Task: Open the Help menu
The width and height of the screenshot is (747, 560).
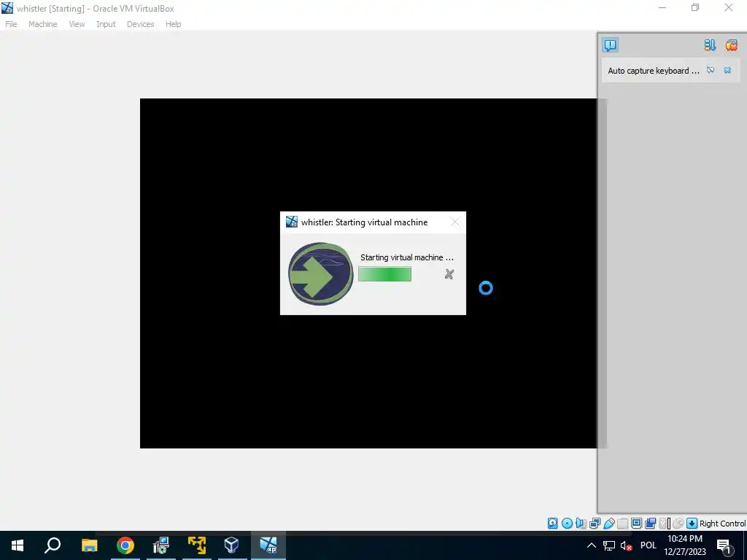Action: coord(173,24)
